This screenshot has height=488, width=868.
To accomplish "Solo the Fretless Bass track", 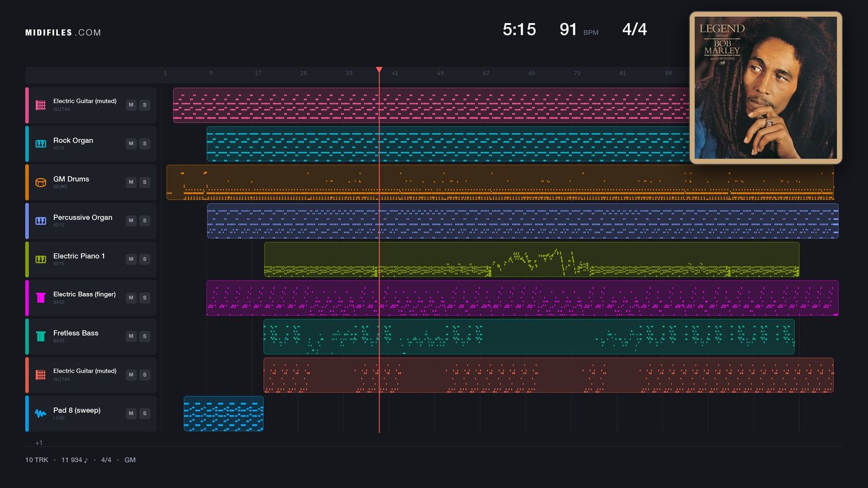I will coord(145,337).
